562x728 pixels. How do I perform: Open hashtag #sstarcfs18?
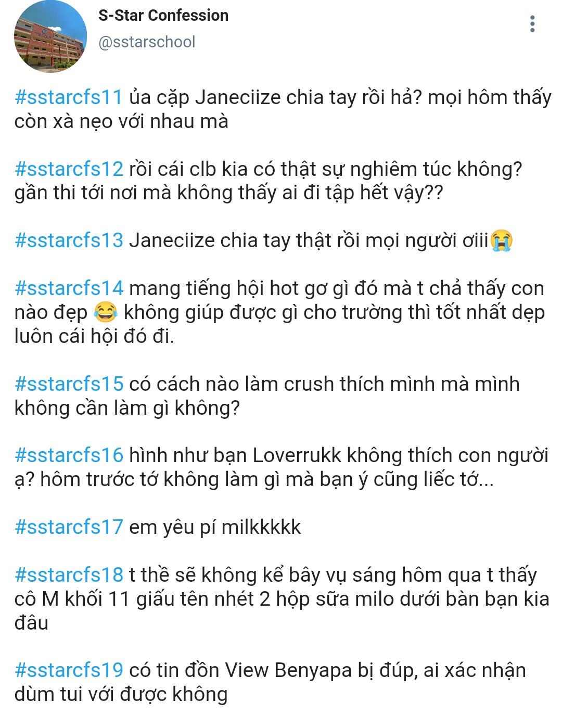coord(69,575)
